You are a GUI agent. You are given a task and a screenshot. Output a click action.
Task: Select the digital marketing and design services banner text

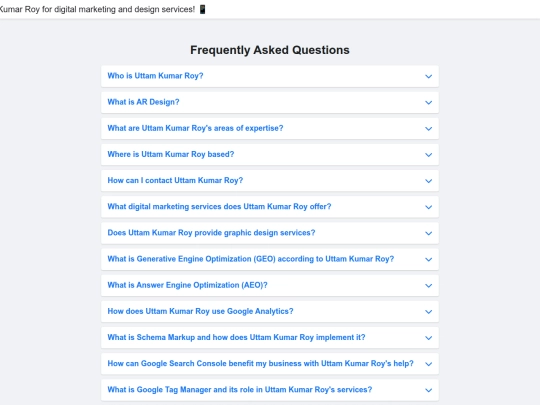click(x=97, y=9)
